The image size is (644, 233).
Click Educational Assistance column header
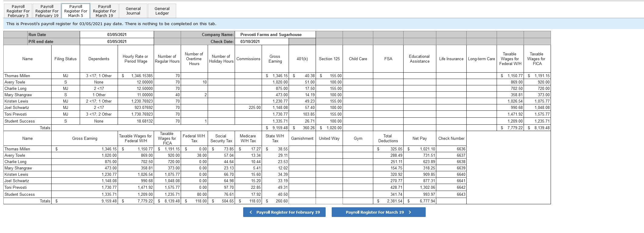click(419, 59)
